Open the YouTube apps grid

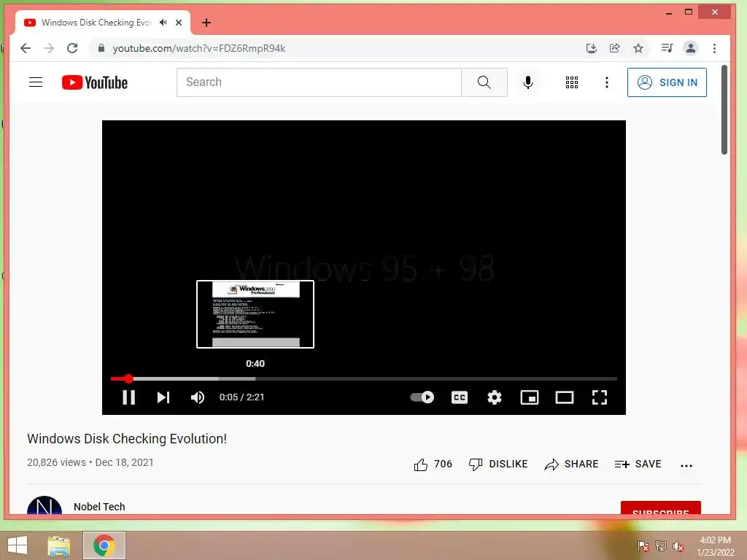pos(572,82)
